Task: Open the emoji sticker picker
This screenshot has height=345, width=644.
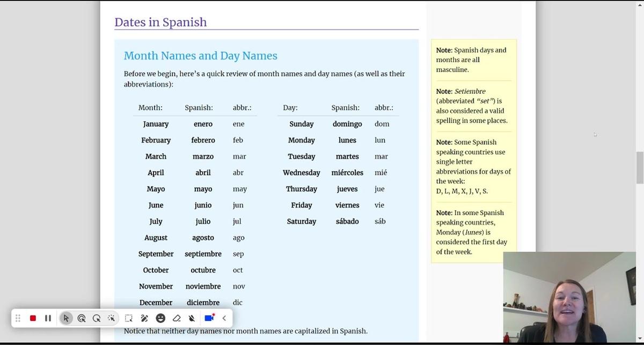Action: pos(160,318)
